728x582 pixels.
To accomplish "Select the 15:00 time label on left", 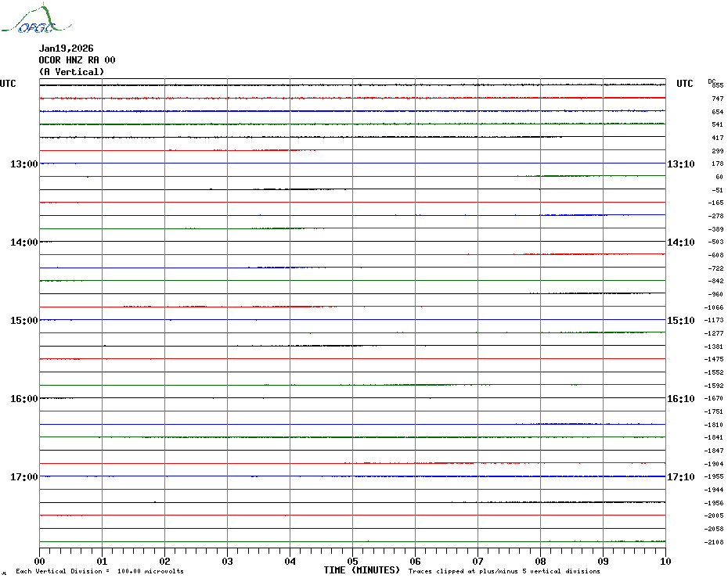I will pyautogui.click(x=24, y=320).
